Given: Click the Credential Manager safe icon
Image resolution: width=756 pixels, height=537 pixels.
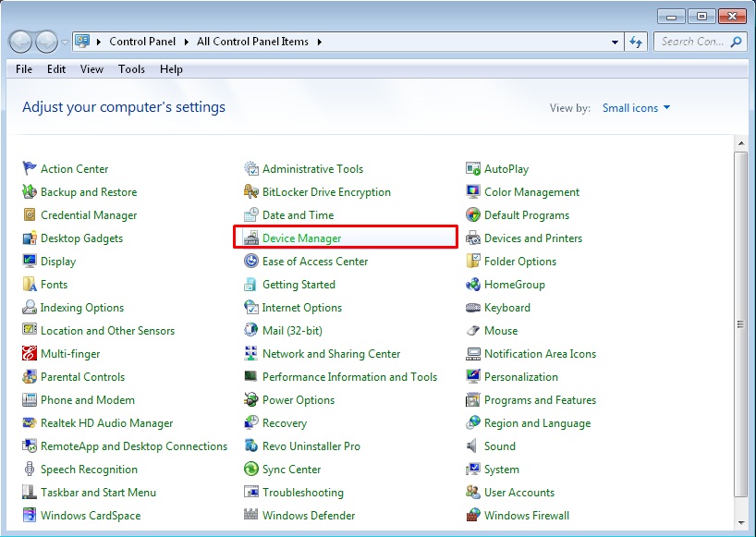Looking at the screenshot, I should point(30,214).
